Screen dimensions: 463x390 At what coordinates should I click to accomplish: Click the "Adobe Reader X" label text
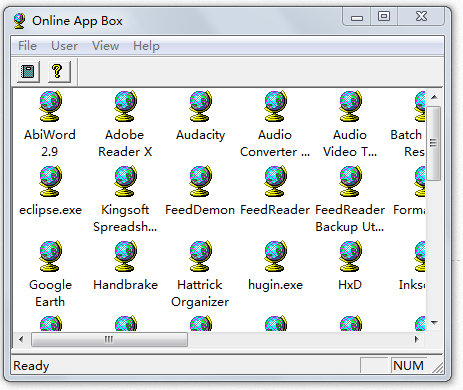tap(125, 143)
